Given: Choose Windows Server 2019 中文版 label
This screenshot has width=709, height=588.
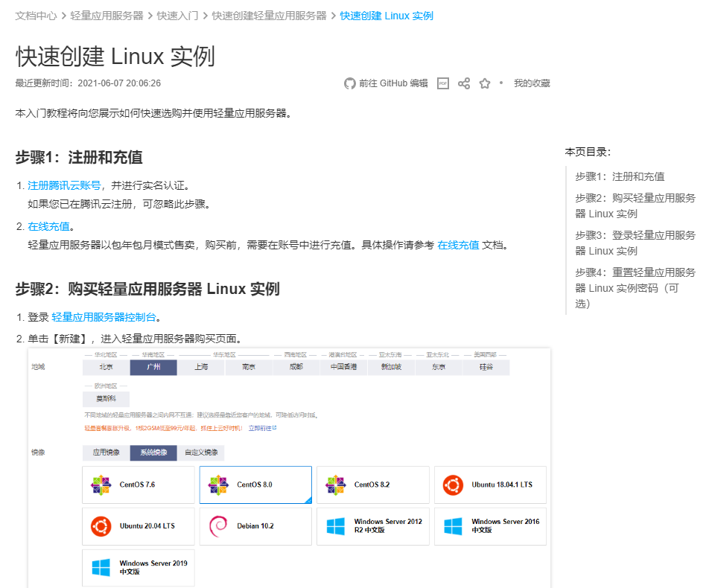Looking at the screenshot, I should tap(153, 568).
